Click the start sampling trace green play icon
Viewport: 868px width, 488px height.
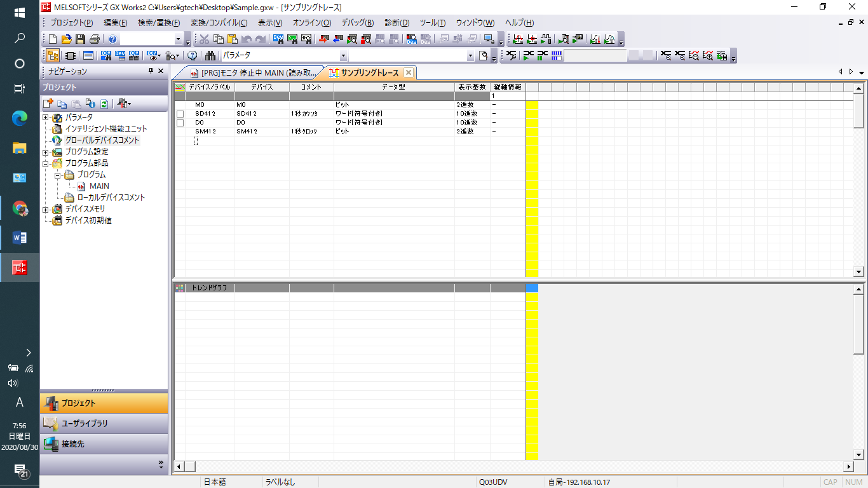pyautogui.click(x=528, y=55)
